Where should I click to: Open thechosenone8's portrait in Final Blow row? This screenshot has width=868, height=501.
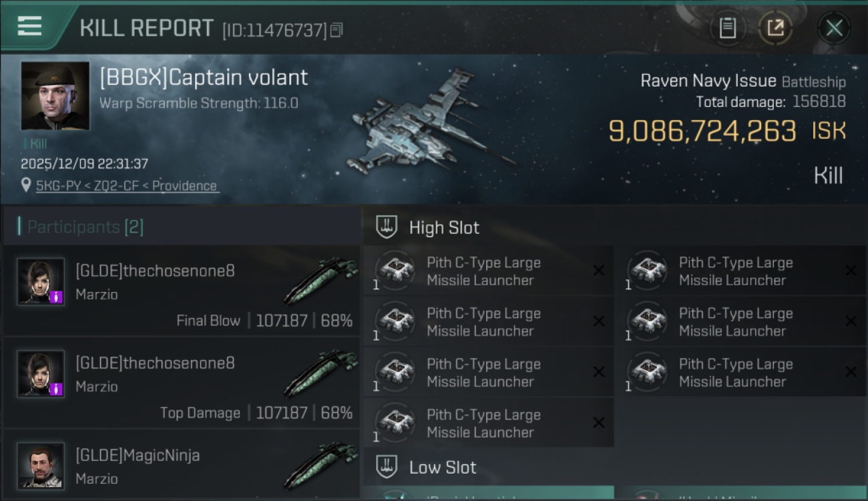(x=41, y=282)
